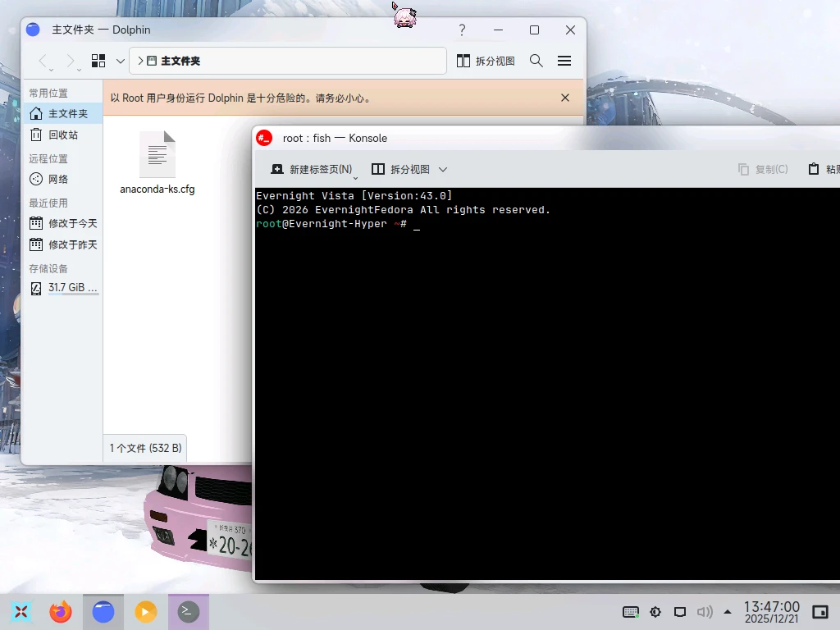Viewport: 840px width, 630px height.
Task: Open virtual keyboard tray icon
Action: point(631,612)
